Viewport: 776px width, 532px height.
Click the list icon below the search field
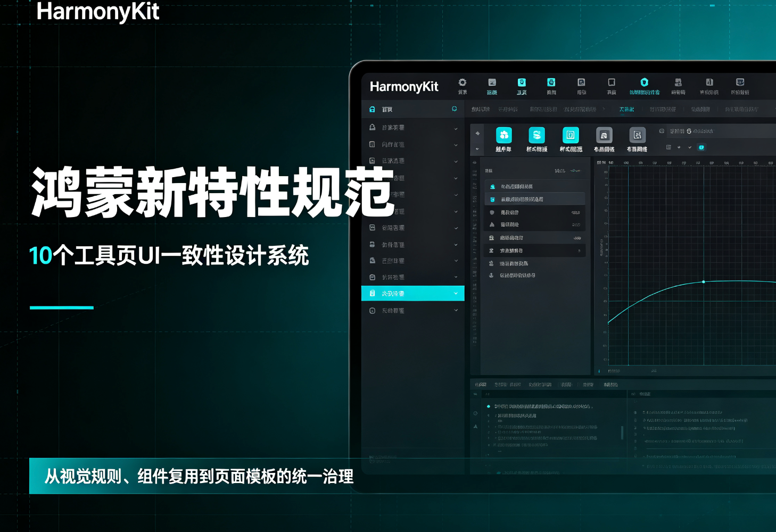[668, 147]
